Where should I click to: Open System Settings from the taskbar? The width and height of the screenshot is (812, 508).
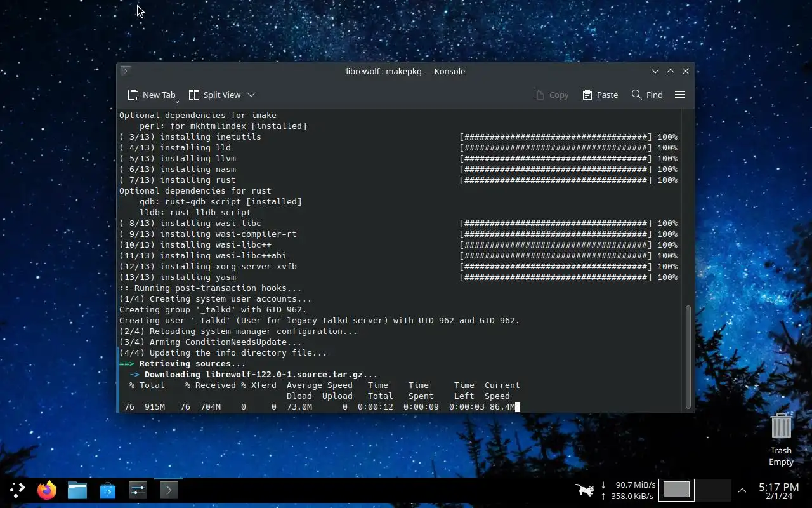(138, 490)
